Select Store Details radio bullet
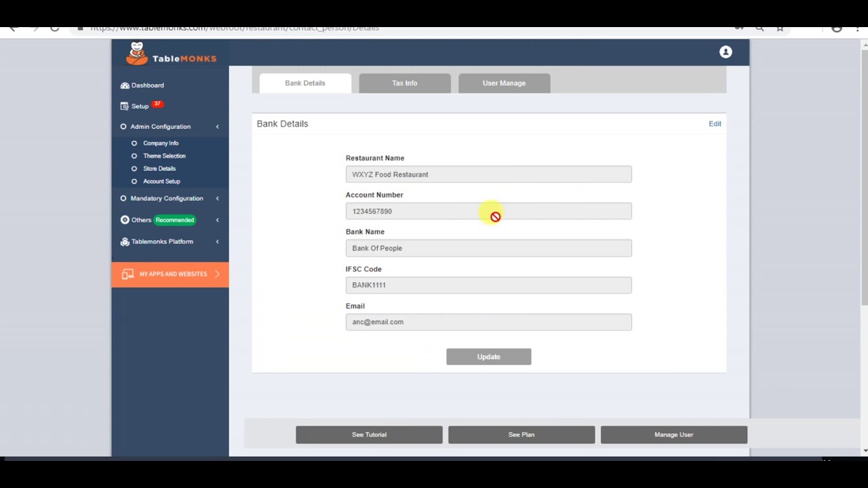The image size is (868, 488). coord(134,169)
